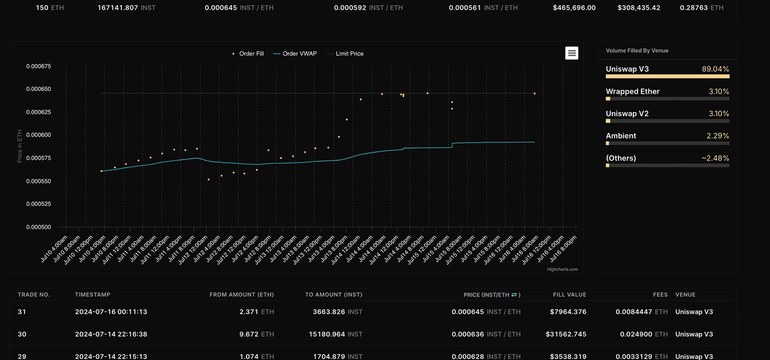This screenshot has width=770, height=360.
Task: Click the (Others) venue label
Action: [621, 158]
